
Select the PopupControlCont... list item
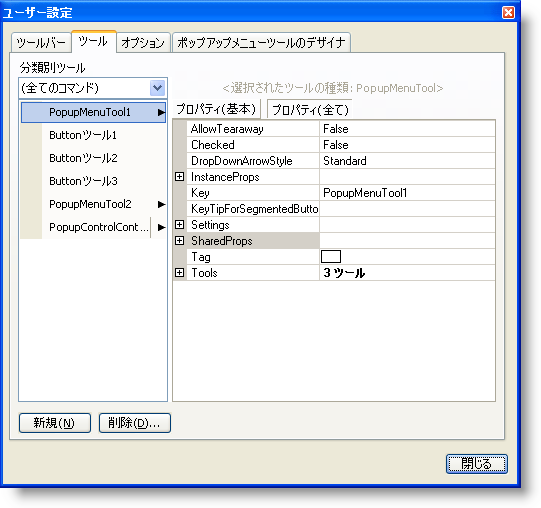(x=94, y=227)
